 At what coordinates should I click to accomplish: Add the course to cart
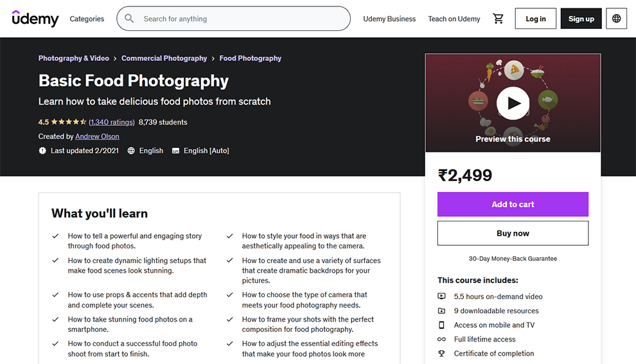pyautogui.click(x=513, y=204)
